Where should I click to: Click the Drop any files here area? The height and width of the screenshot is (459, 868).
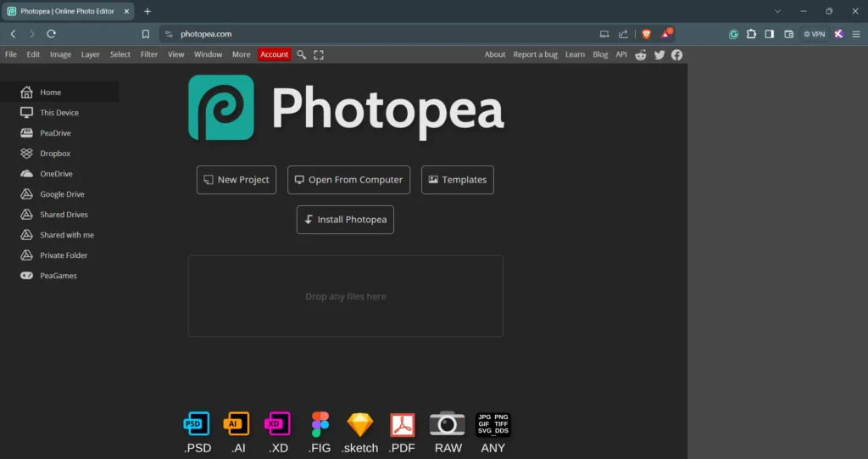pos(346,296)
